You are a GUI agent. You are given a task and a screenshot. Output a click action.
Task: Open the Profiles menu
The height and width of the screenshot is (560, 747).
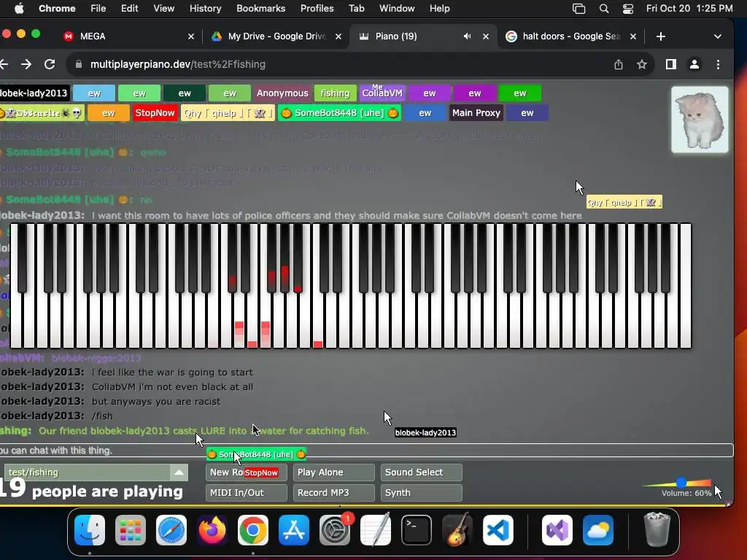pos(317,9)
